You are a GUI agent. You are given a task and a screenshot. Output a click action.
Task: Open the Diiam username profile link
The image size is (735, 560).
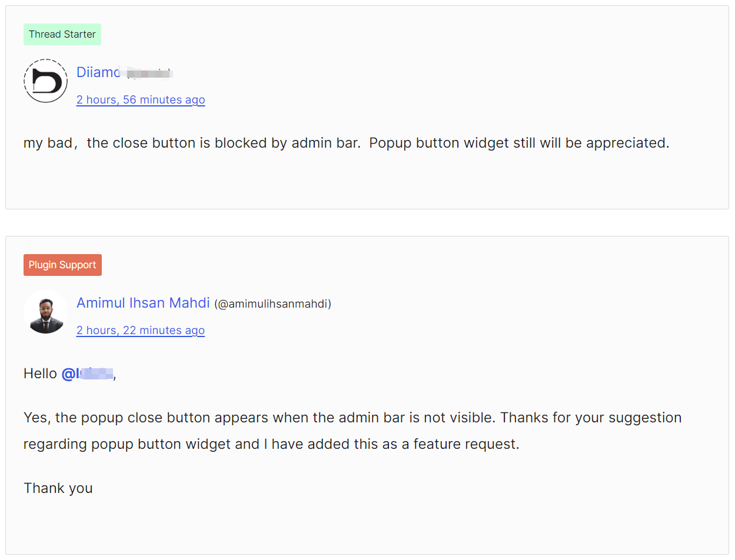98,72
